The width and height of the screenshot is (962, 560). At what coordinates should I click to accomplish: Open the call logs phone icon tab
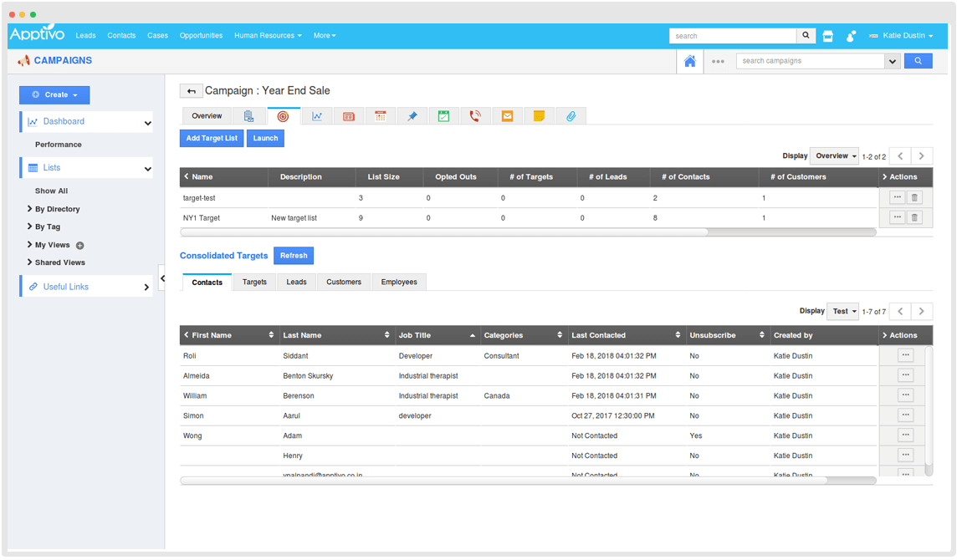point(475,116)
